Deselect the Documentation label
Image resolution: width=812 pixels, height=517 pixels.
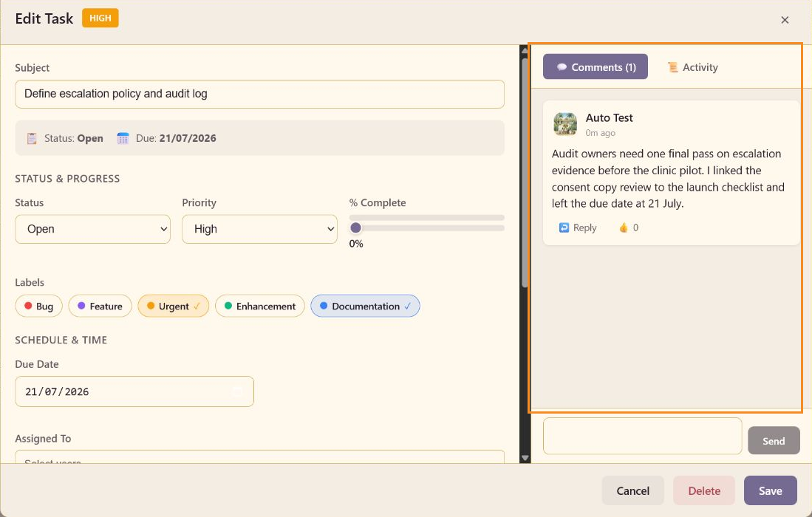(365, 306)
